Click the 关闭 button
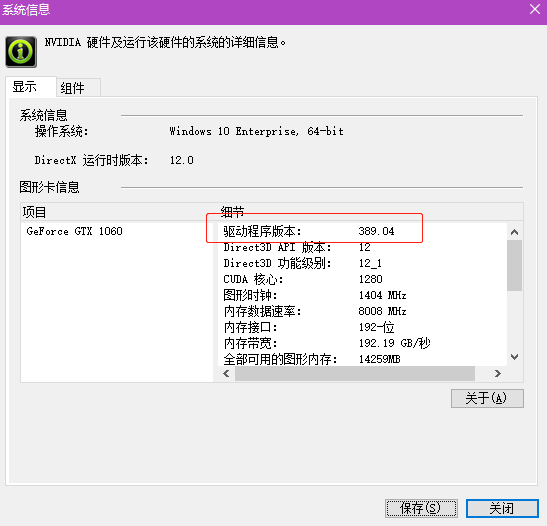547x526 pixels. (502, 508)
